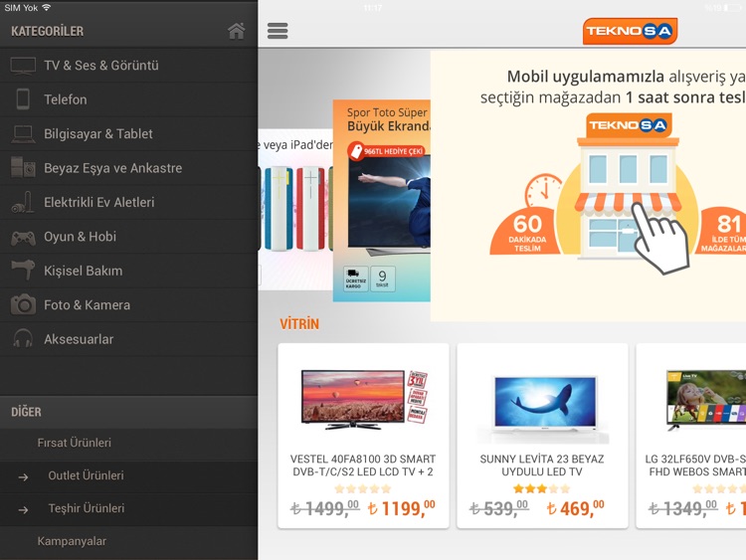Tap the Teknosa logo in top bar
Viewport: 746px width, 560px height.
(630, 31)
